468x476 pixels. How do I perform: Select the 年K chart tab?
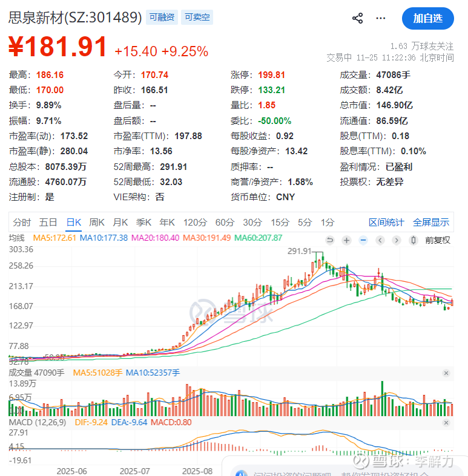pyautogui.click(x=167, y=223)
